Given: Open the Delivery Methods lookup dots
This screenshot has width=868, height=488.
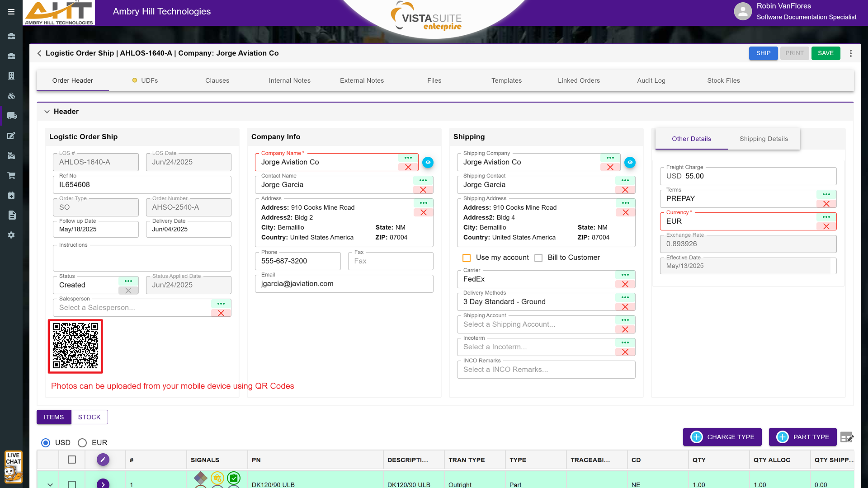Looking at the screenshot, I should 625,297.
